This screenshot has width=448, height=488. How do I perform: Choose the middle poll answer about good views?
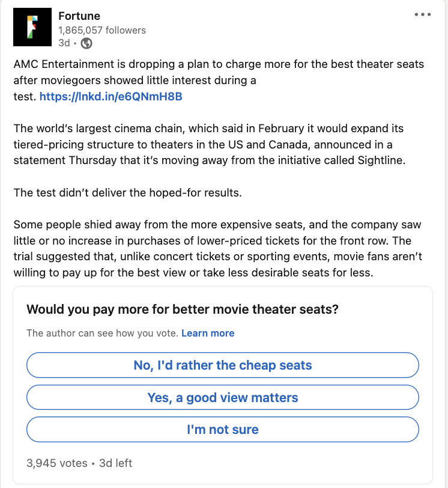coord(223,397)
